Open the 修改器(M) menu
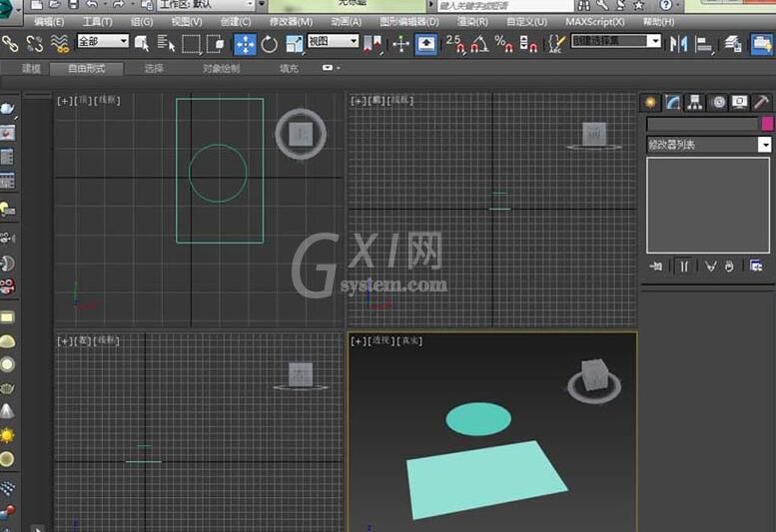Screen dimensions: 776x532 [291, 22]
